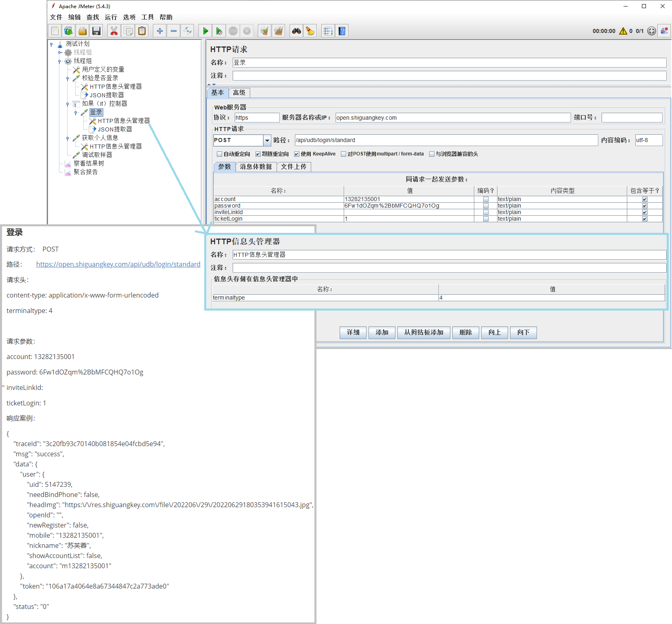Select 察看结果树 in the tree
Screen dimensions: 672x624
(89, 163)
